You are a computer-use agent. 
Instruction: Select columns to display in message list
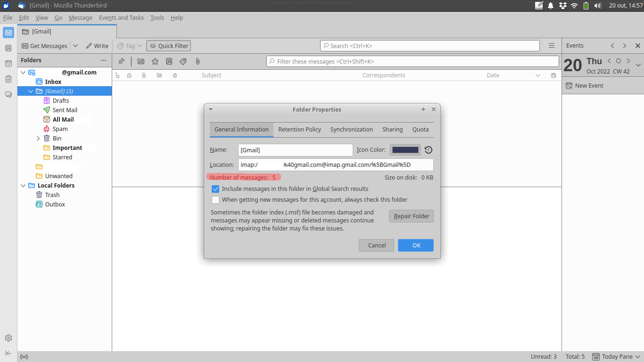pyautogui.click(x=553, y=75)
